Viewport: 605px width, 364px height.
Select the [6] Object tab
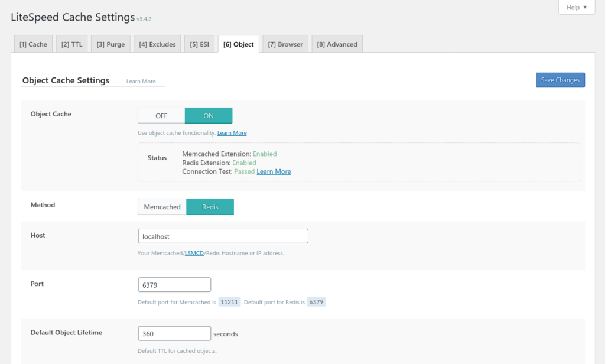point(239,44)
